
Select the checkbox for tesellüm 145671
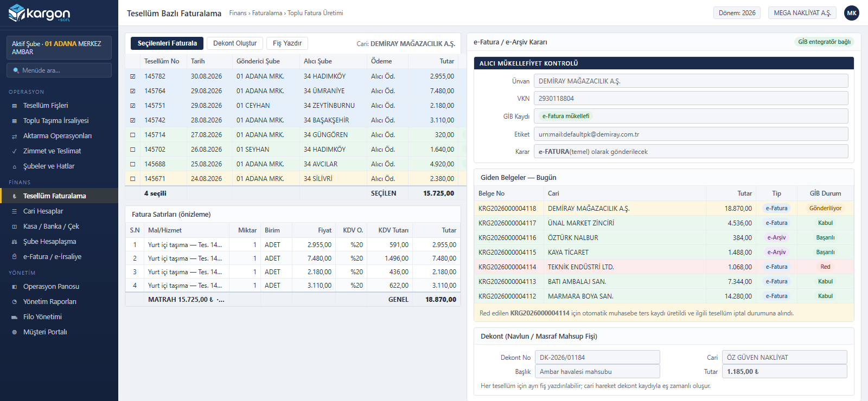coord(133,179)
